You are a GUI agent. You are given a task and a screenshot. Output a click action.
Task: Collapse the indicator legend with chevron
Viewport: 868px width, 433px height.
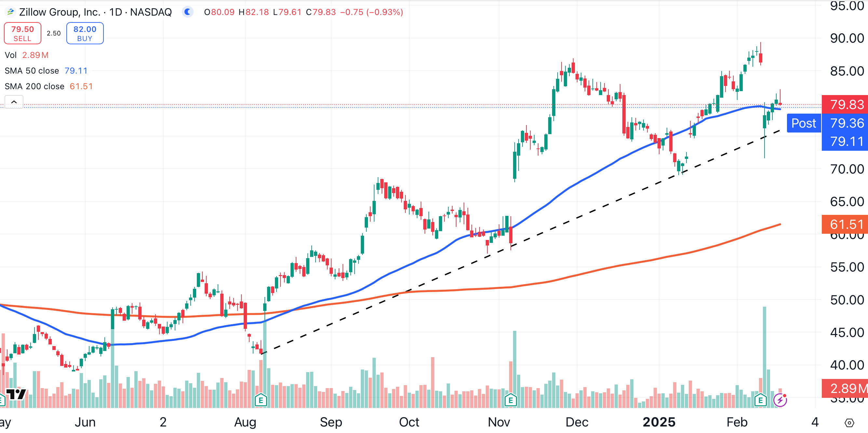pyautogui.click(x=14, y=102)
